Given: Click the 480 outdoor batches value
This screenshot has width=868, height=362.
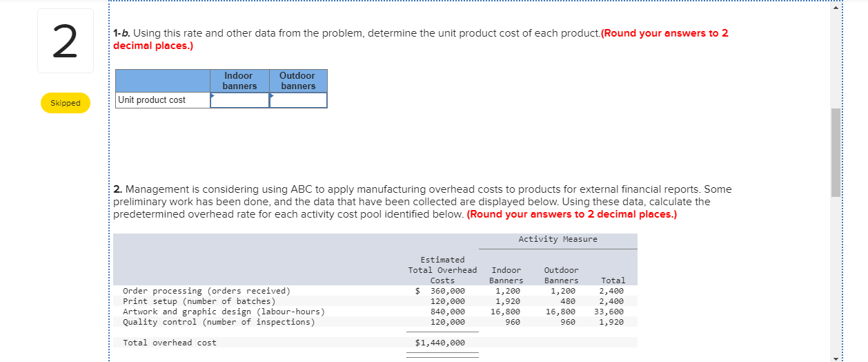Looking at the screenshot, I should click(x=568, y=301).
